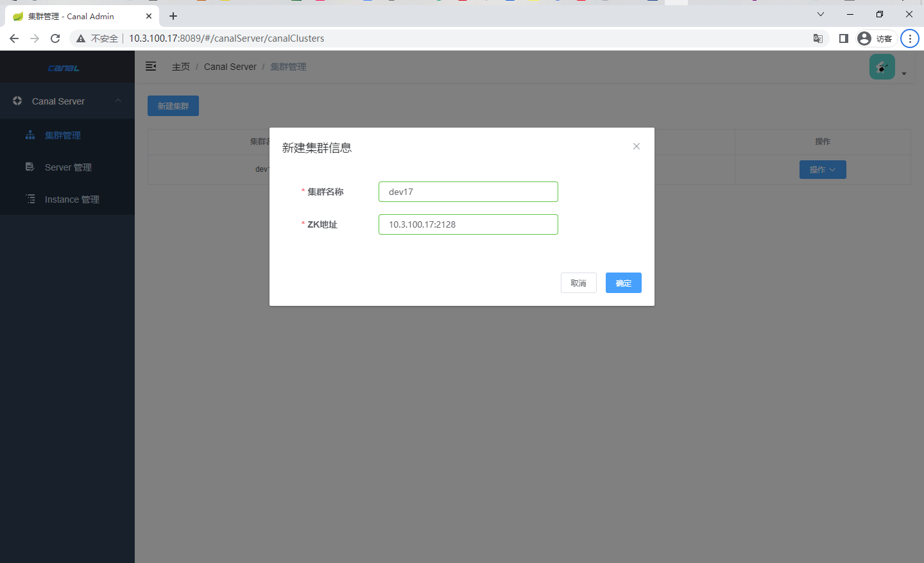Click the canal logo in sidebar

pyautogui.click(x=64, y=68)
